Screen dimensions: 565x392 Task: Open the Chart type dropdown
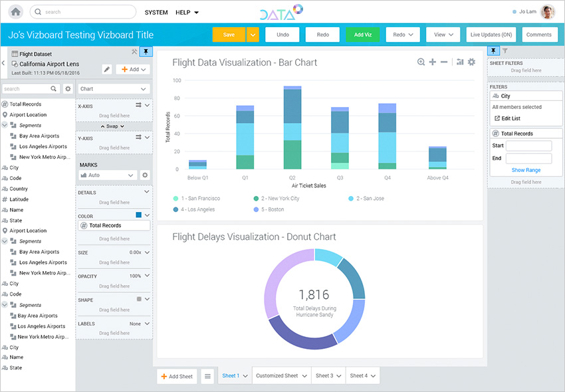pos(114,88)
